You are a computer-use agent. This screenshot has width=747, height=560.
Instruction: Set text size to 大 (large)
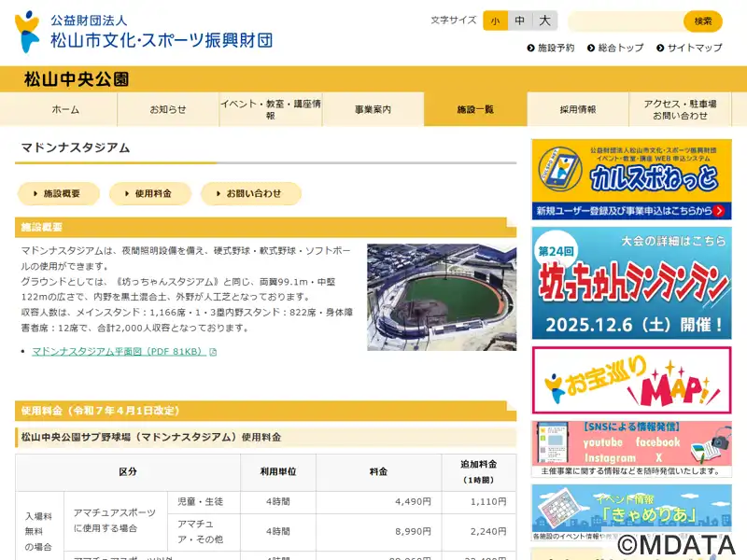(x=544, y=21)
